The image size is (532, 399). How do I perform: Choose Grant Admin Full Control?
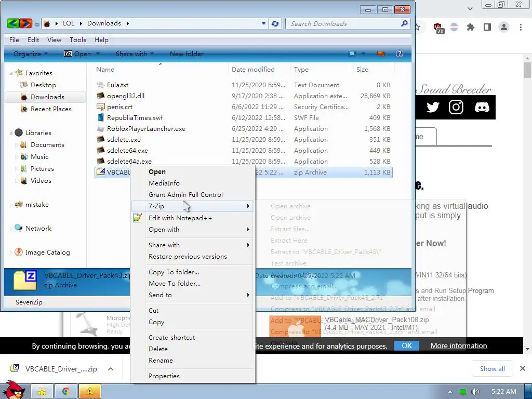click(185, 195)
